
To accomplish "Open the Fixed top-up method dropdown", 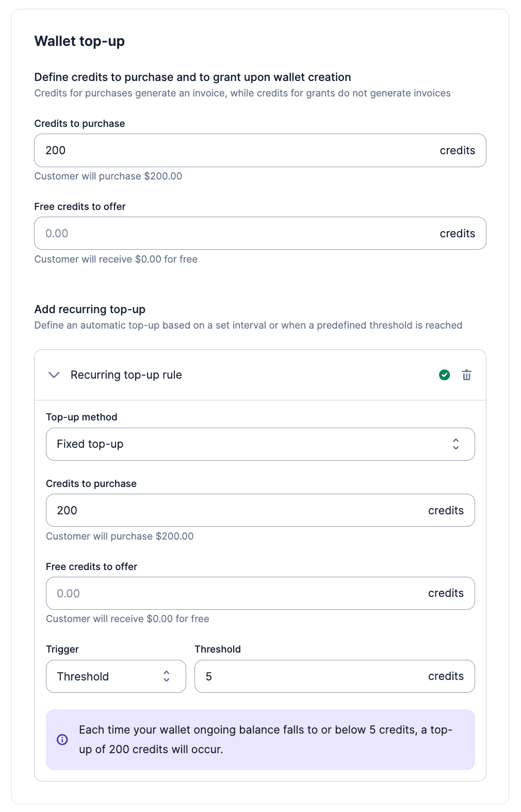I will tap(248, 444).
